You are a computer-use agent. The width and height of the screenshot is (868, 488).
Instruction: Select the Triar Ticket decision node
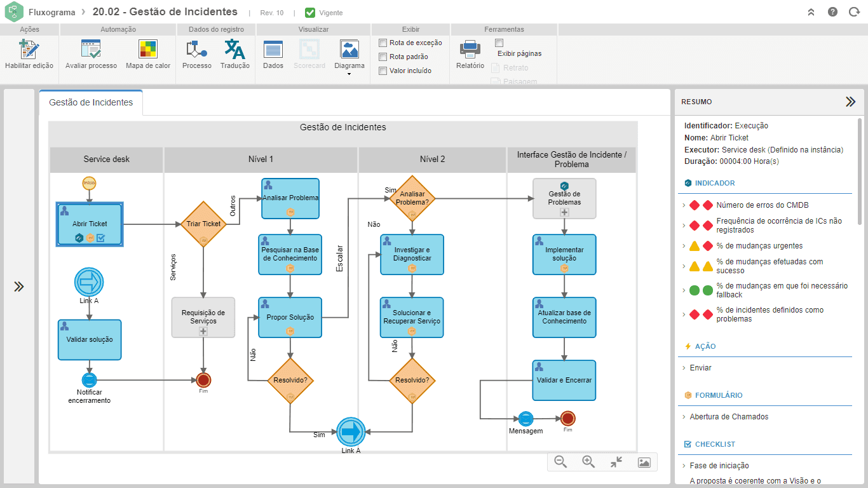[x=203, y=224]
